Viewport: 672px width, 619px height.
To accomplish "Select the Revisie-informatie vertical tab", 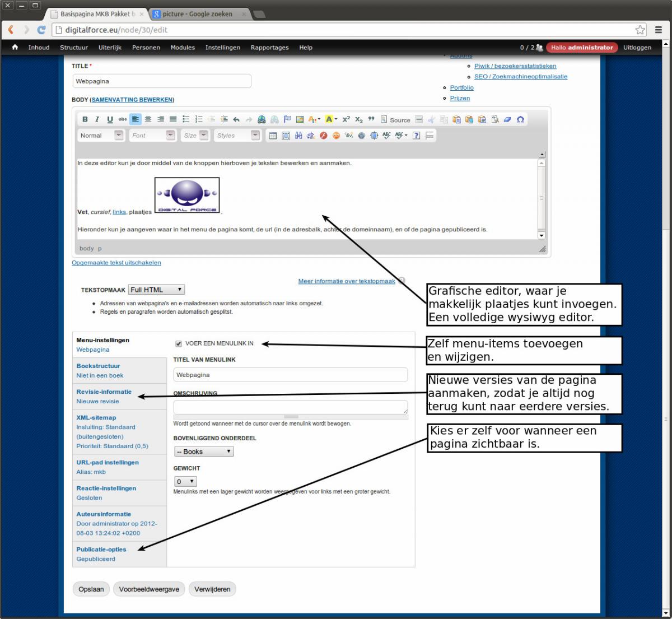I will coord(104,392).
